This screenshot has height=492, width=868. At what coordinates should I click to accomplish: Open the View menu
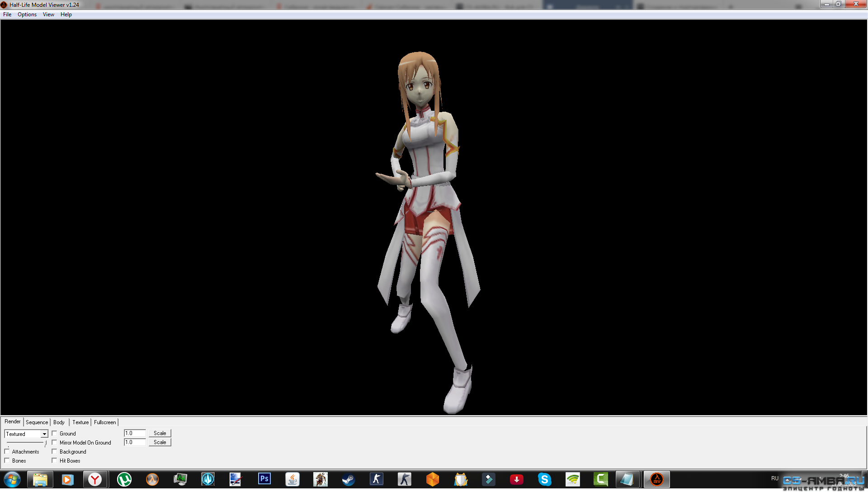[x=48, y=14]
